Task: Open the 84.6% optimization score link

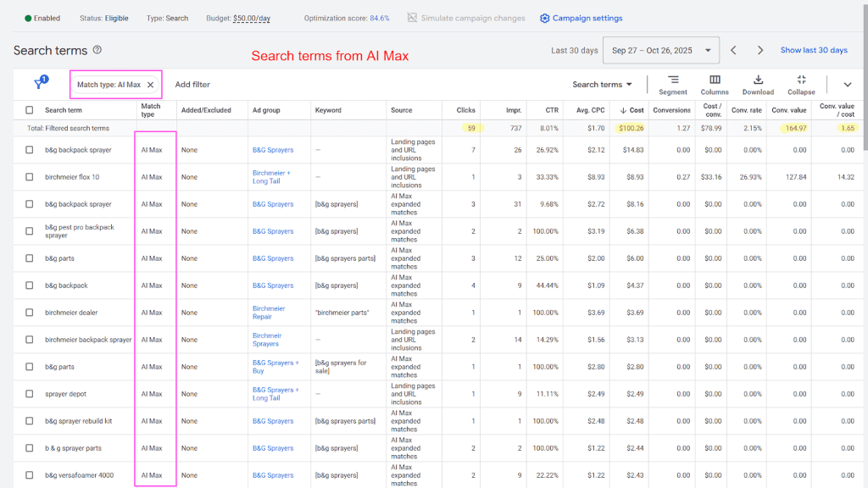Action: coord(379,19)
